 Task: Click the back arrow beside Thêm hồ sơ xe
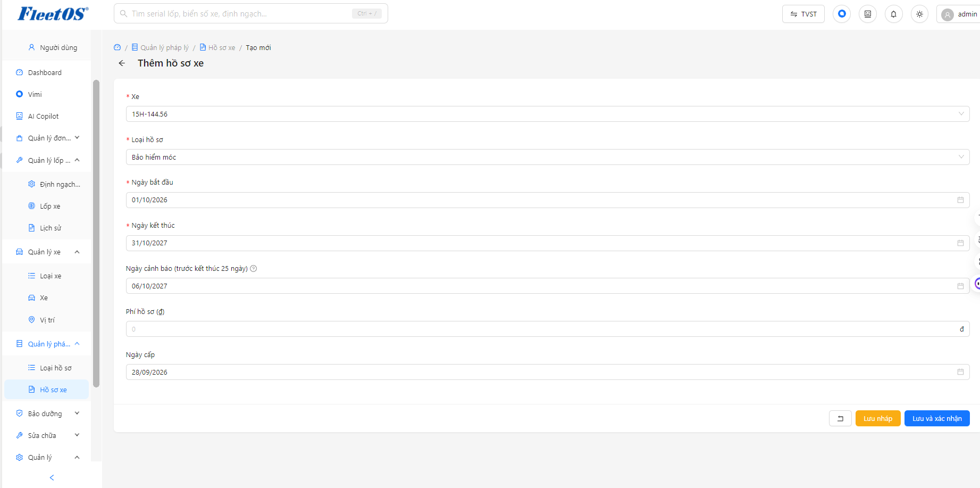122,63
